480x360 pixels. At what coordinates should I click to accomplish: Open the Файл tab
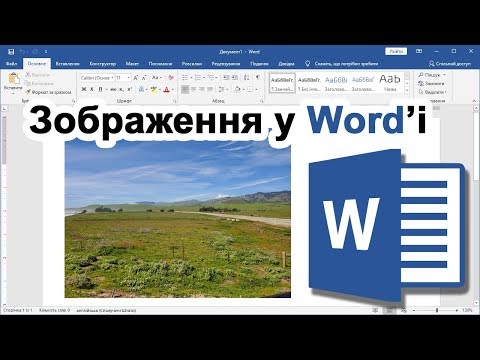tap(11, 64)
